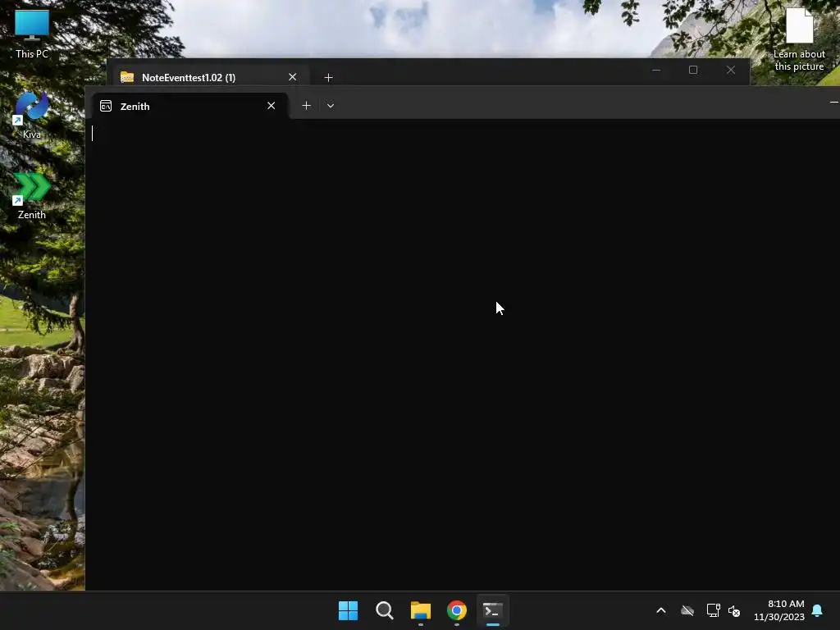Open the Learn about this picture icon
The image size is (840, 630).
click(x=799, y=40)
